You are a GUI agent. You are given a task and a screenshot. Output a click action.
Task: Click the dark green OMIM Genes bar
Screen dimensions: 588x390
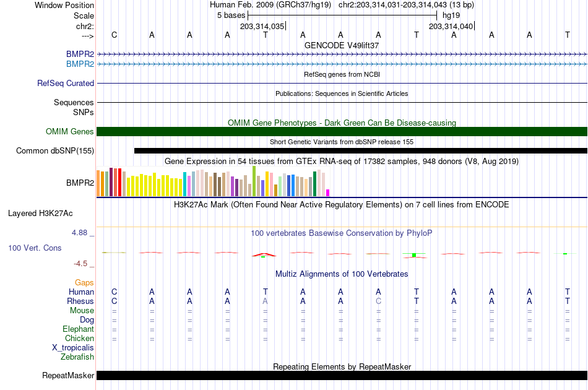point(342,132)
